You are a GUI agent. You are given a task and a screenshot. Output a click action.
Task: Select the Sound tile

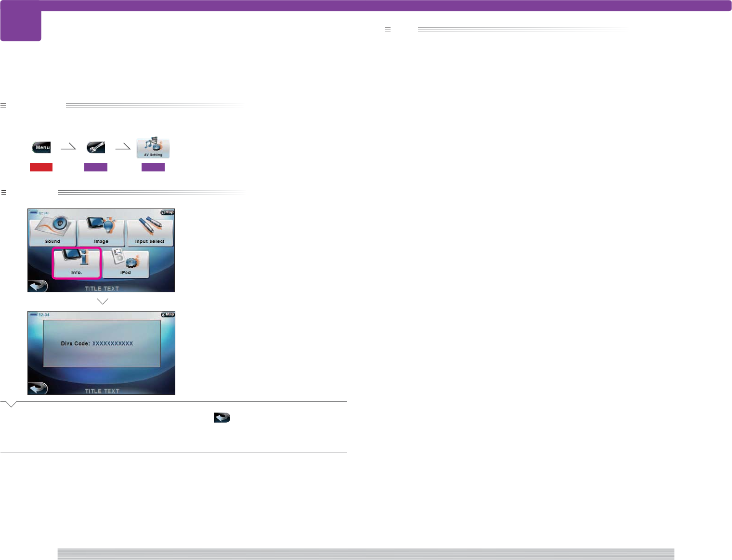pyautogui.click(x=52, y=232)
